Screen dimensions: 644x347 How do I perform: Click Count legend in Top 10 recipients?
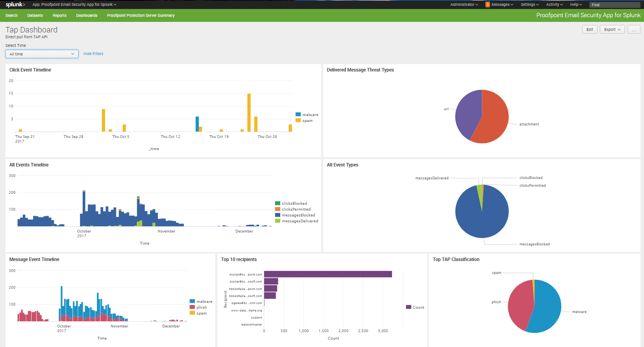(415, 307)
